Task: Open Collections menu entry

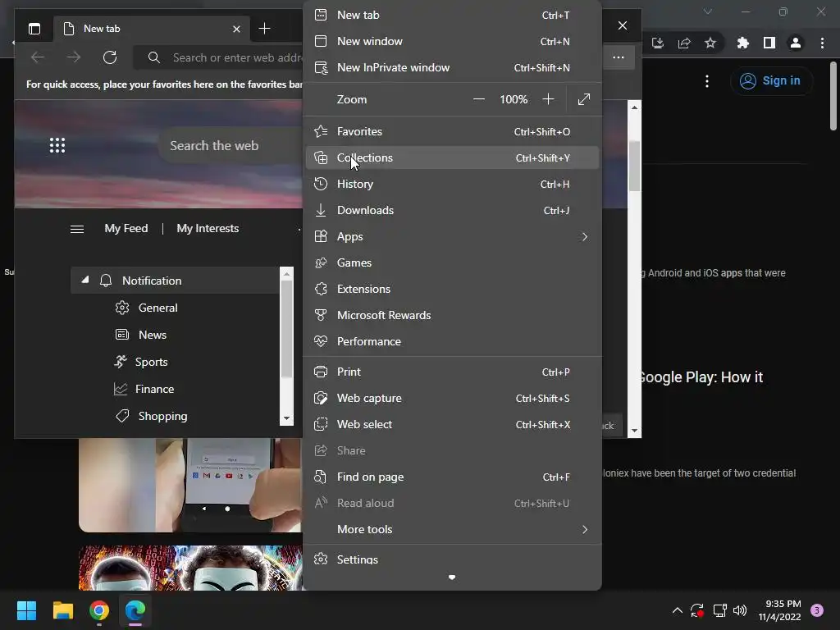Action: point(452,157)
